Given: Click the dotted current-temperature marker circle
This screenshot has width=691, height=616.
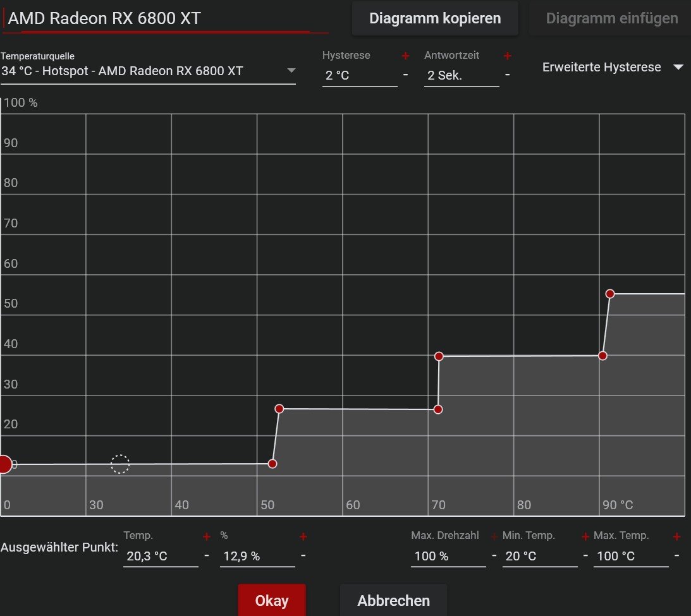Looking at the screenshot, I should tap(120, 464).
